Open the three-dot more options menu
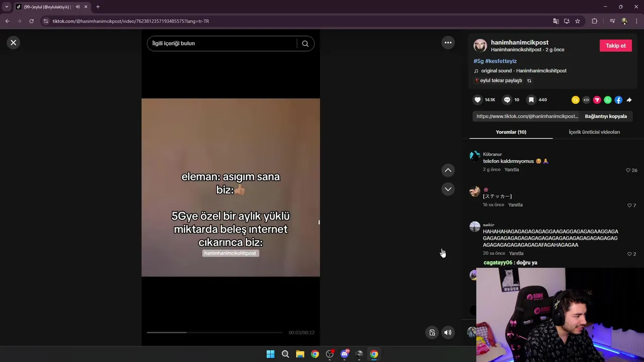The width and height of the screenshot is (644, 362). click(448, 43)
